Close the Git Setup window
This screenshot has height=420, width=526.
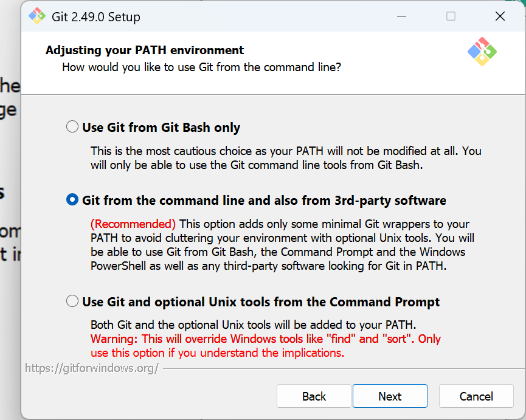coord(500,16)
